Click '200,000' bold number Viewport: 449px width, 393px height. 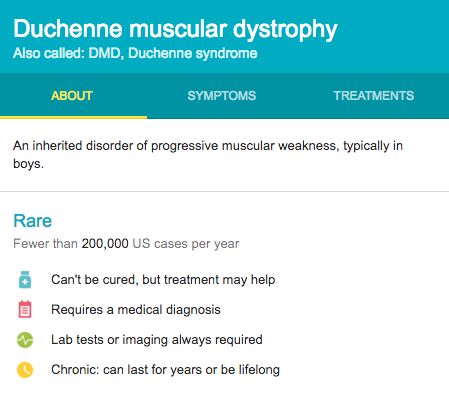[x=105, y=244]
